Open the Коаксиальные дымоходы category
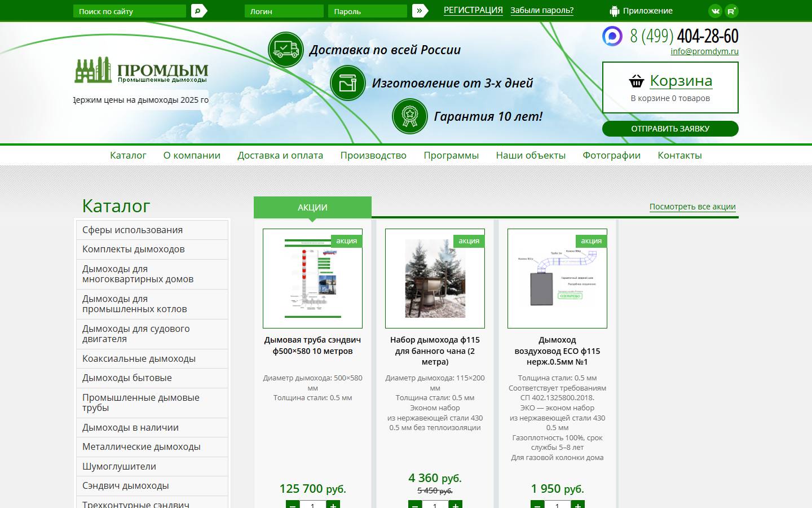This screenshot has width=812, height=508. point(152,358)
